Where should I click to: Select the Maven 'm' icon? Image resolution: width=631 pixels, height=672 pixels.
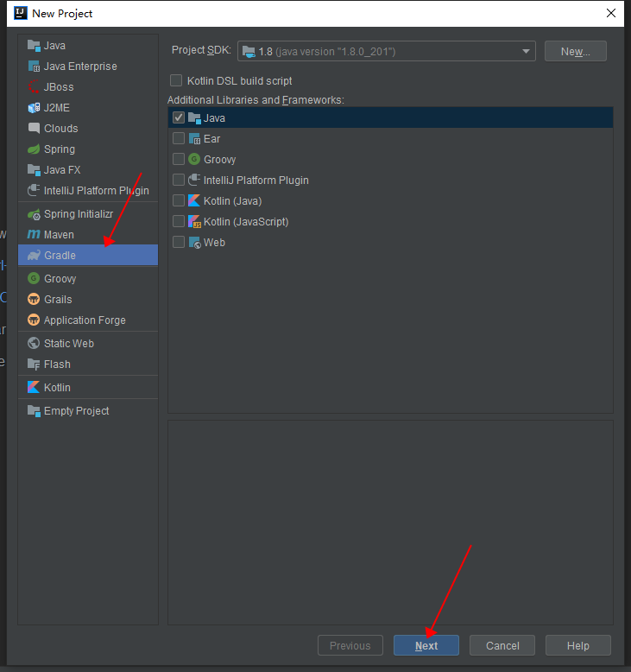(34, 234)
